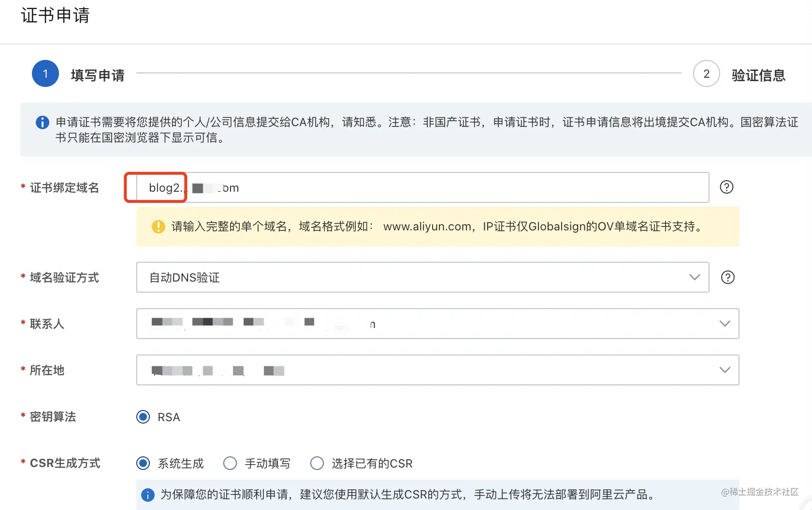Select 手动填写 CSR option

[230, 463]
